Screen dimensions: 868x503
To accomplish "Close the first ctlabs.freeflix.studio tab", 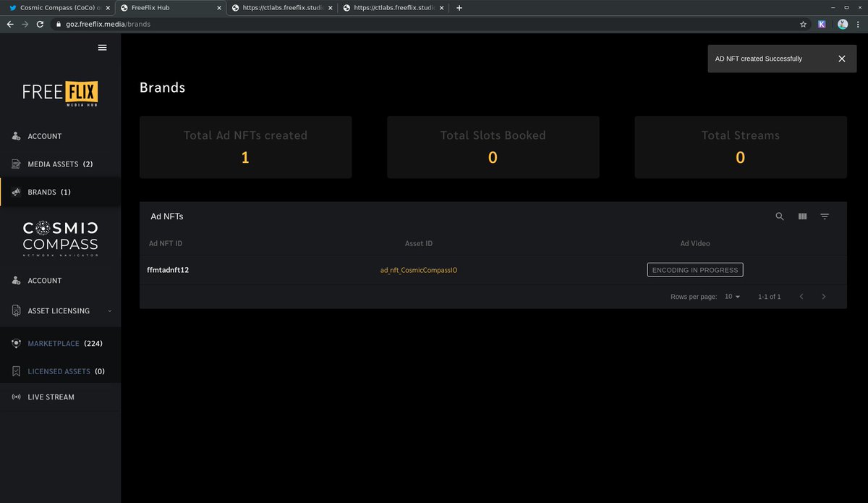I will [x=330, y=8].
